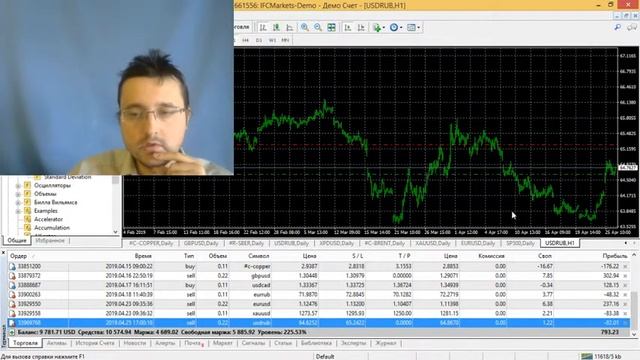Expand the indicators dropdown arrow

pos(384,28)
